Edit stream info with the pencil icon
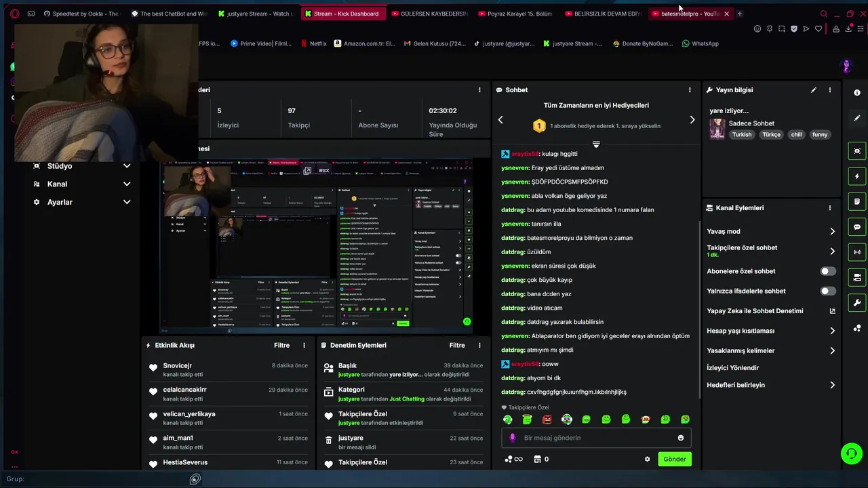The image size is (868, 488). (x=814, y=89)
